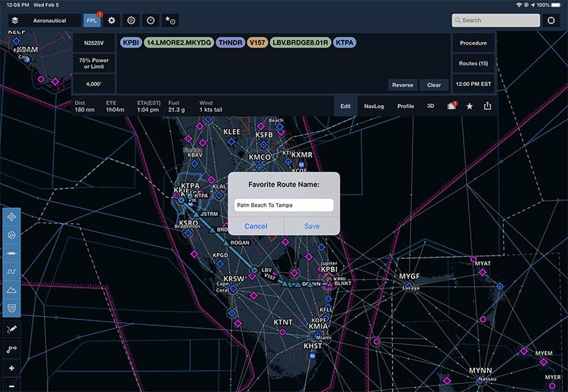Screen dimensions: 568x392
Task: Tap the LBV VOR symbol on map
Action: (255, 270)
